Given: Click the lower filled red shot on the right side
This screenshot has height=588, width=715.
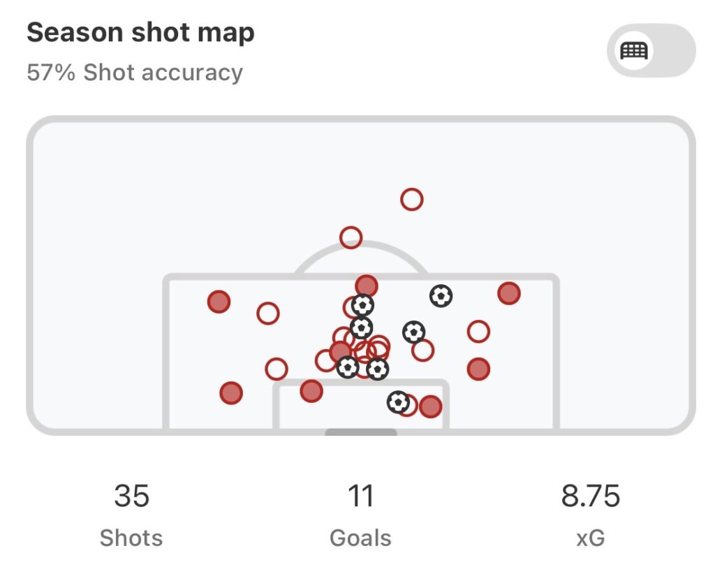Looking at the screenshot, I should tap(478, 368).
